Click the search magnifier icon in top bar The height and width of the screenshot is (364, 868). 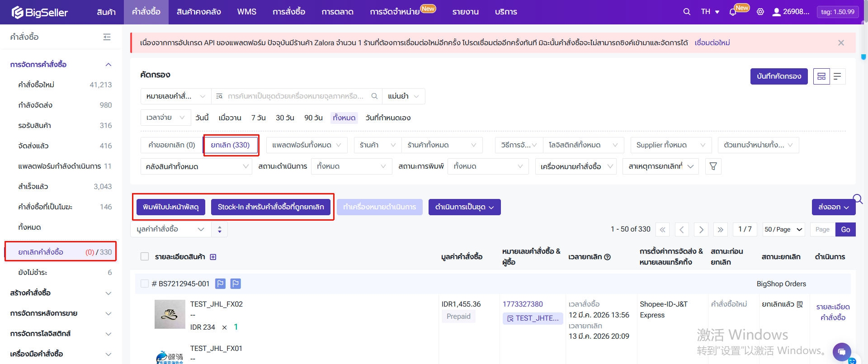pos(687,12)
